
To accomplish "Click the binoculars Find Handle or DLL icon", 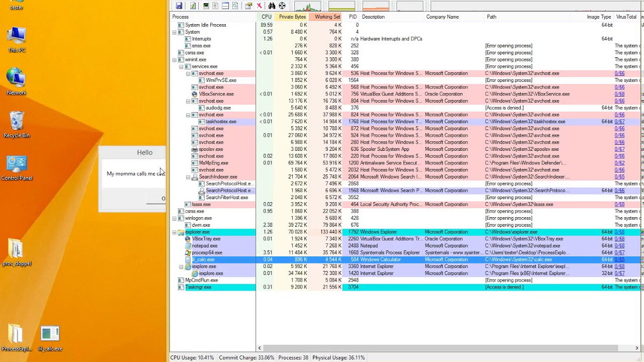I will (x=272, y=6).
